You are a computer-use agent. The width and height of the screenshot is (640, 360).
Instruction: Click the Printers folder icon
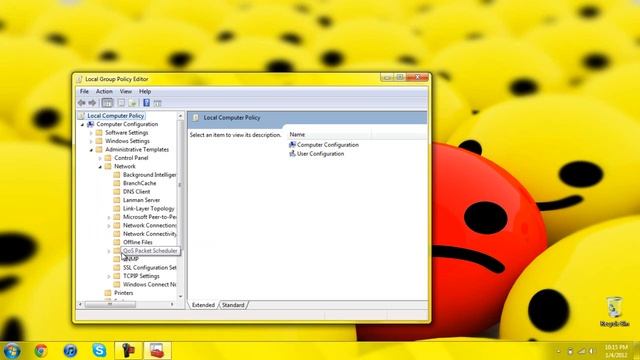[108, 293]
